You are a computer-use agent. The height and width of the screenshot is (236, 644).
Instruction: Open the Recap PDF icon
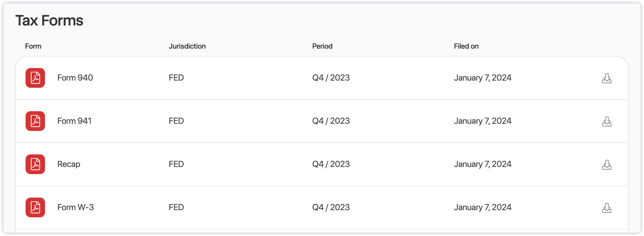(35, 164)
